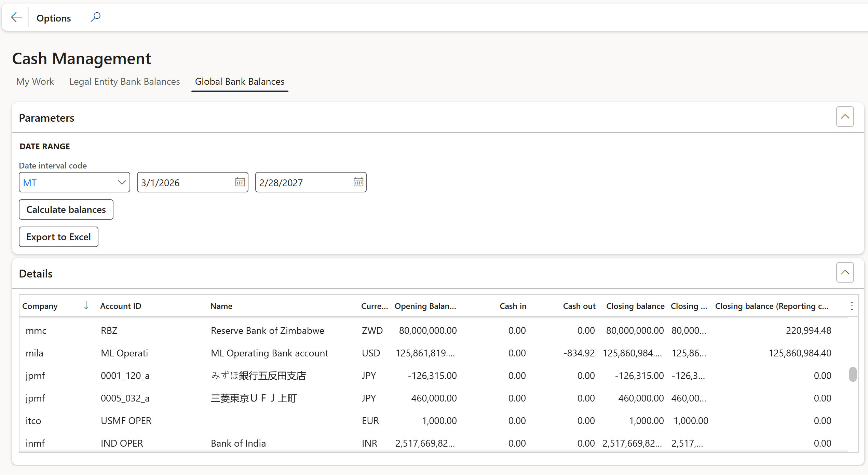The height and width of the screenshot is (475, 868).
Task: Click the 220,994.48 reporting balance
Action: coord(809,330)
